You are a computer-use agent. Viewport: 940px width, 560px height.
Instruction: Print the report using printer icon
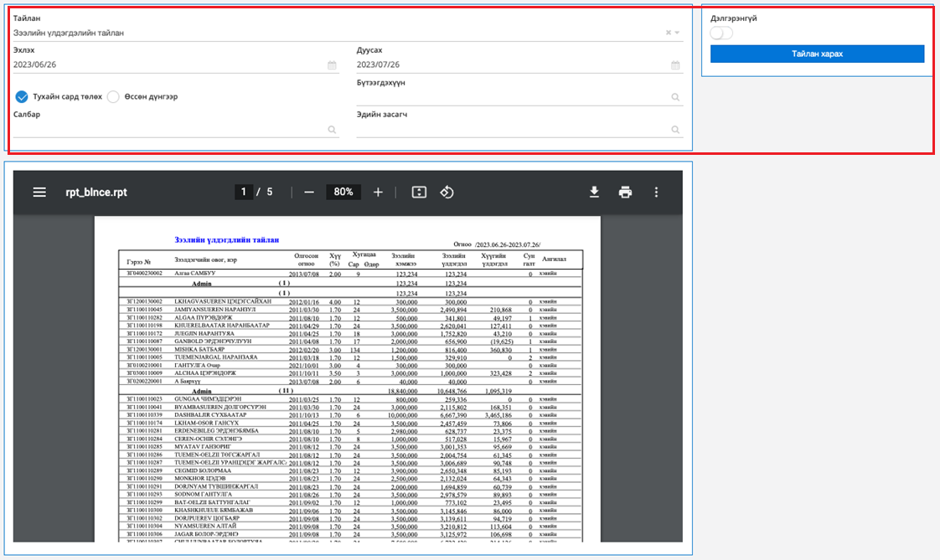pos(625,193)
